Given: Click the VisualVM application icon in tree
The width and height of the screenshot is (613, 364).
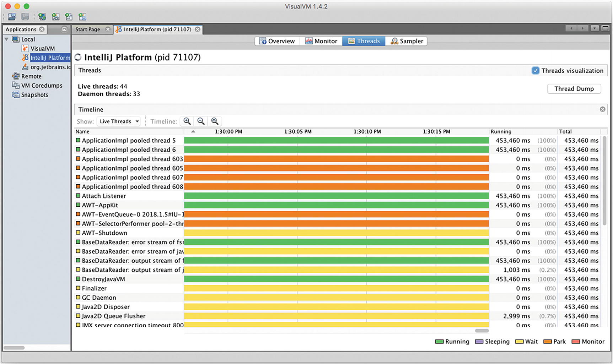Looking at the screenshot, I should 25,48.
